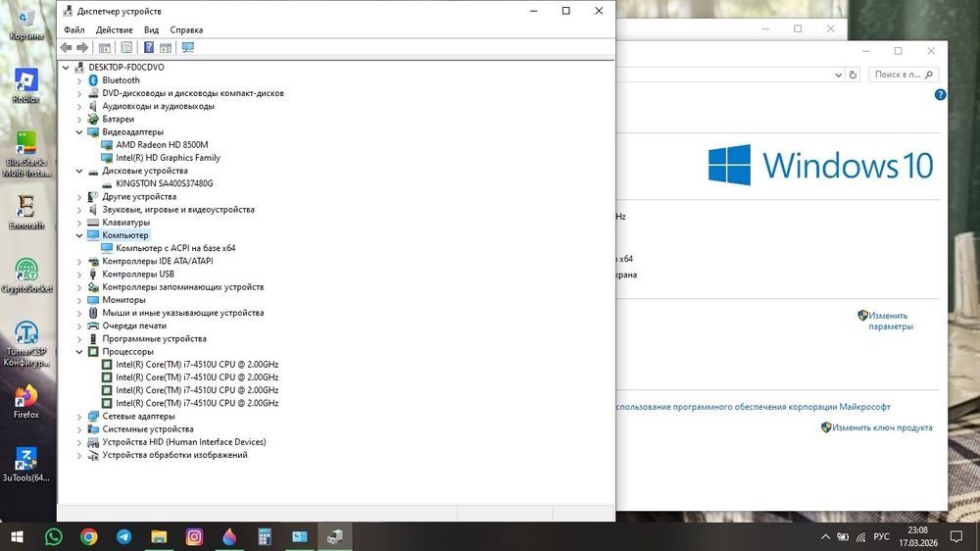
Task: Open the Ennorath desktop shortcut
Action: pyautogui.click(x=26, y=212)
